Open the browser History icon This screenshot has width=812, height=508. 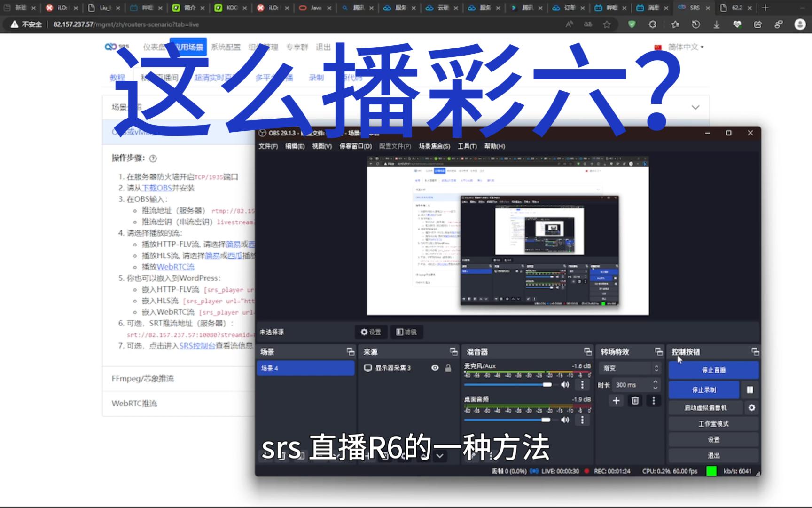click(x=696, y=24)
